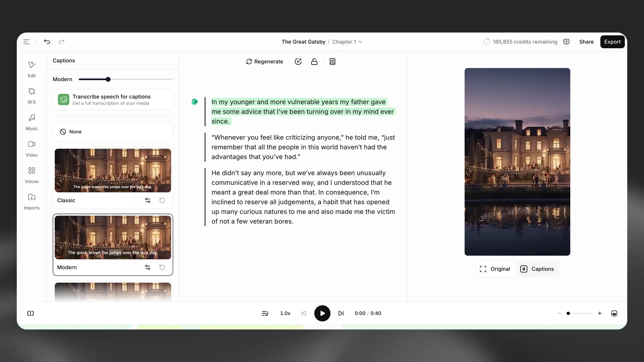The width and height of the screenshot is (644, 362).
Task: Toggle the split view panel icon
Action: pos(31,313)
